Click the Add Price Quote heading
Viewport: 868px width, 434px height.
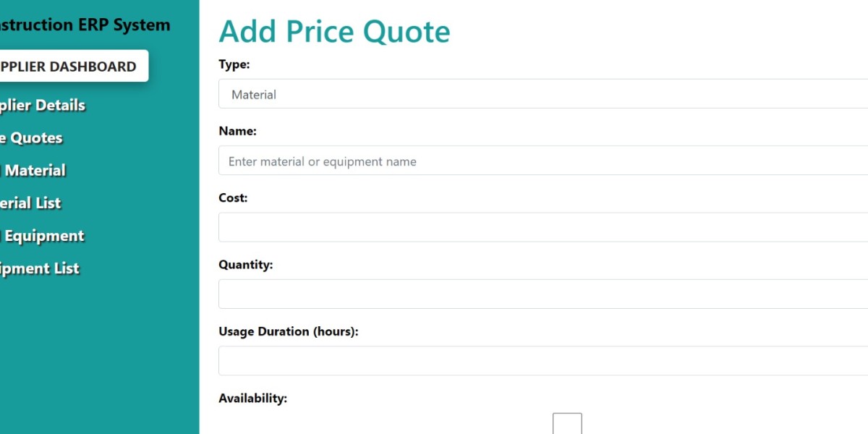[334, 32]
